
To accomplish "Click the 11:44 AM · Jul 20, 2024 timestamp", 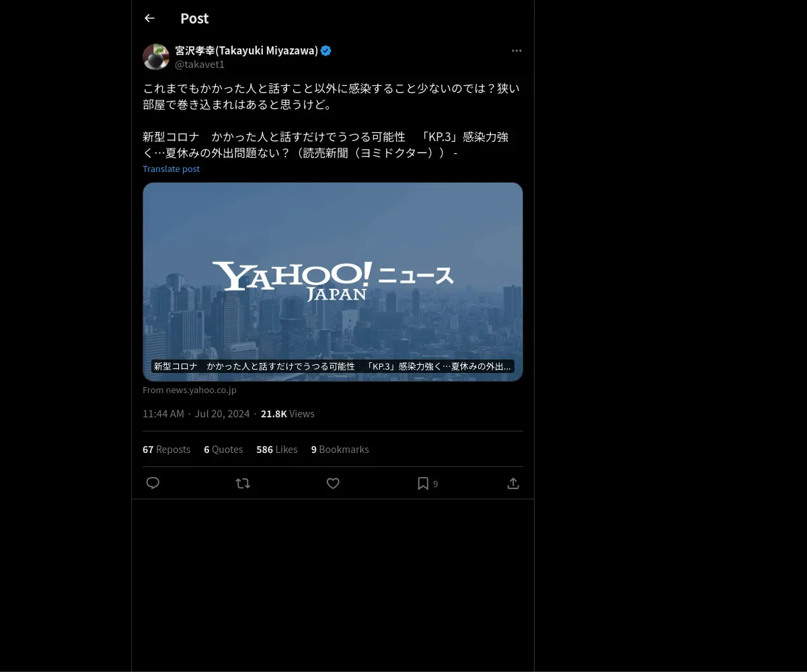I will (196, 414).
